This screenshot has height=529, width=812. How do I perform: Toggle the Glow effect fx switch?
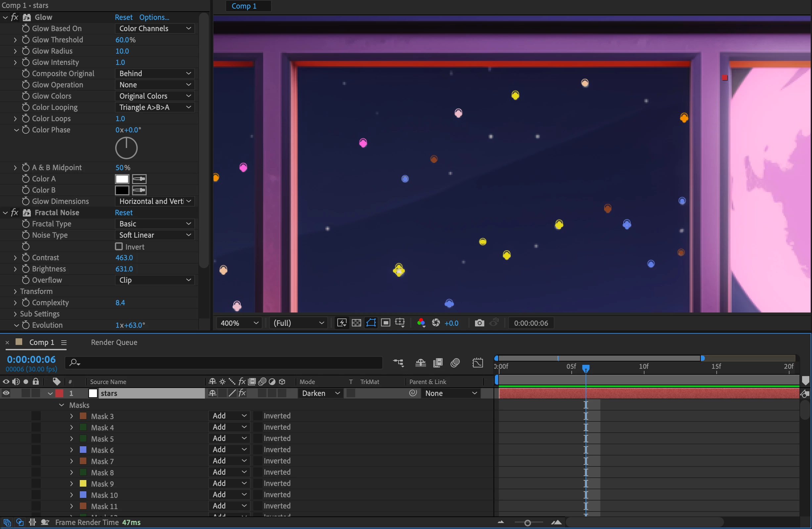[15, 17]
